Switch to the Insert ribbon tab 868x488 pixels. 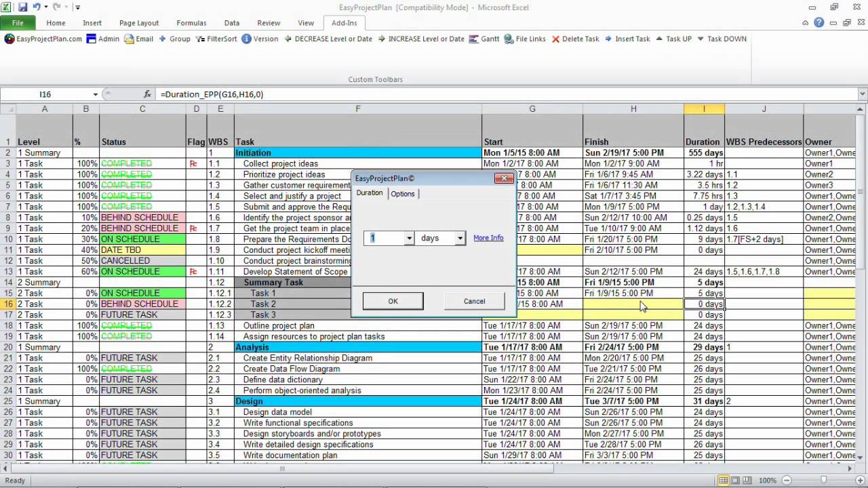pyautogui.click(x=92, y=22)
